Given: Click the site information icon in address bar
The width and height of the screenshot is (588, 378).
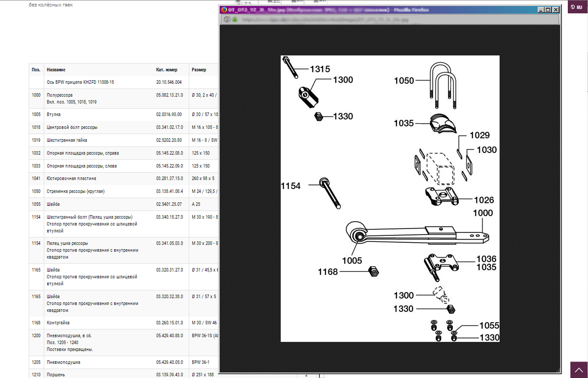Looking at the screenshot, I should tap(227, 20).
